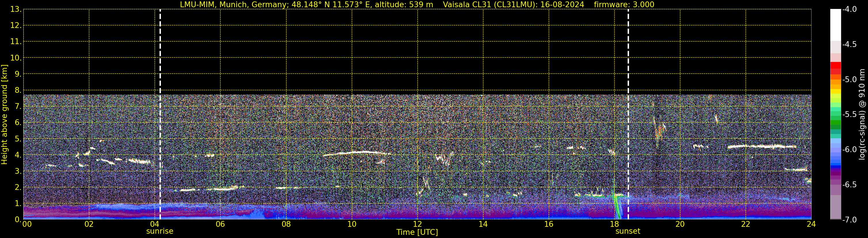
Task: Click the "-4.5" colorbar tick label
Action: 849,44
